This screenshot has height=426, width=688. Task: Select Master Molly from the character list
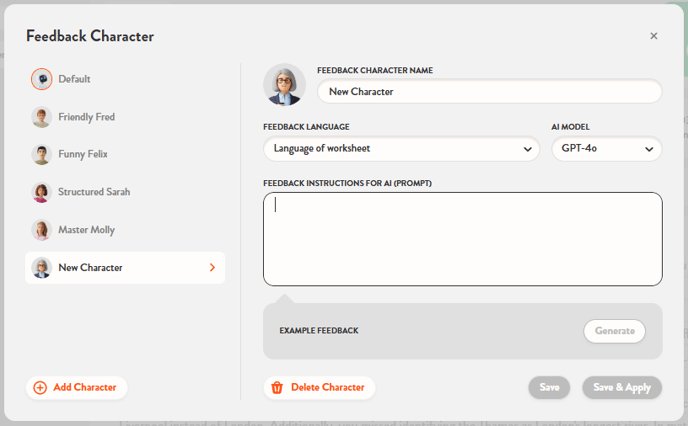point(87,230)
